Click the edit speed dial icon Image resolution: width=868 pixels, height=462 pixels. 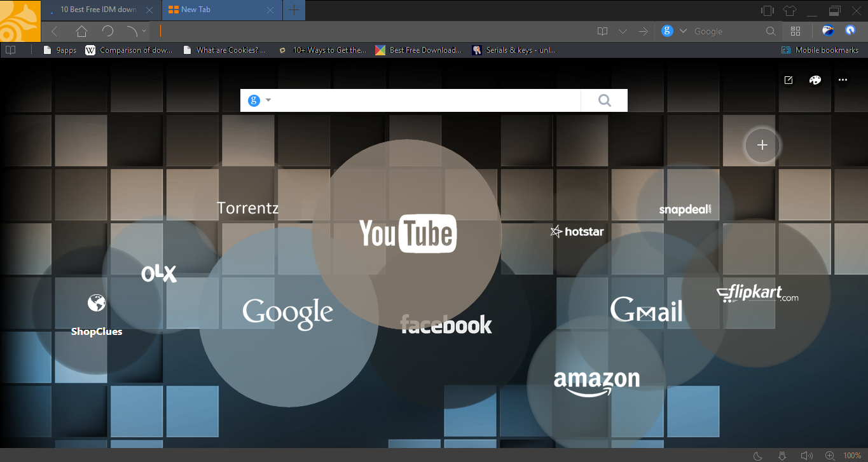point(789,80)
